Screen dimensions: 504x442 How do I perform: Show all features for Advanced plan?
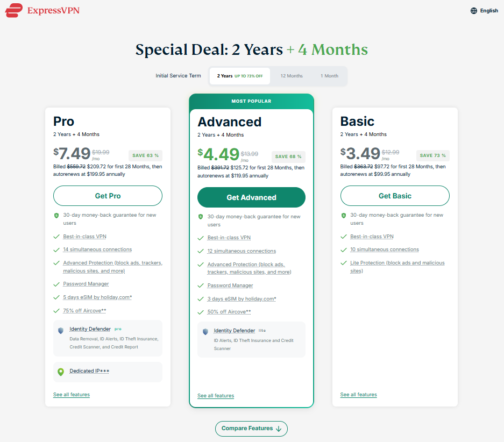point(216,396)
